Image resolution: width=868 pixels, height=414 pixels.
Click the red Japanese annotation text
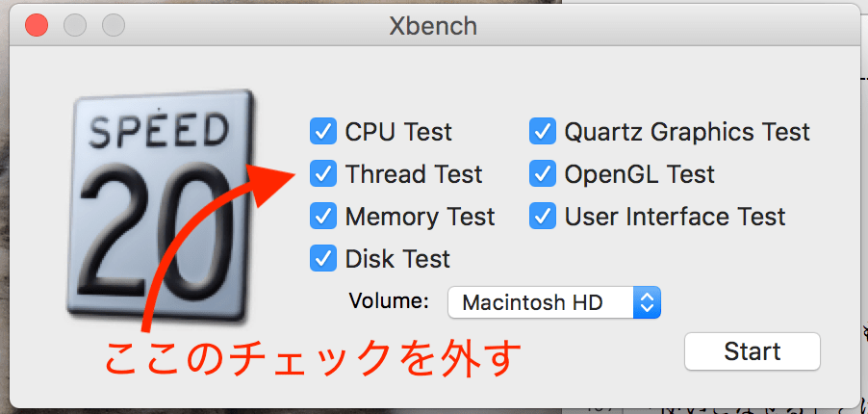pyautogui.click(x=312, y=359)
